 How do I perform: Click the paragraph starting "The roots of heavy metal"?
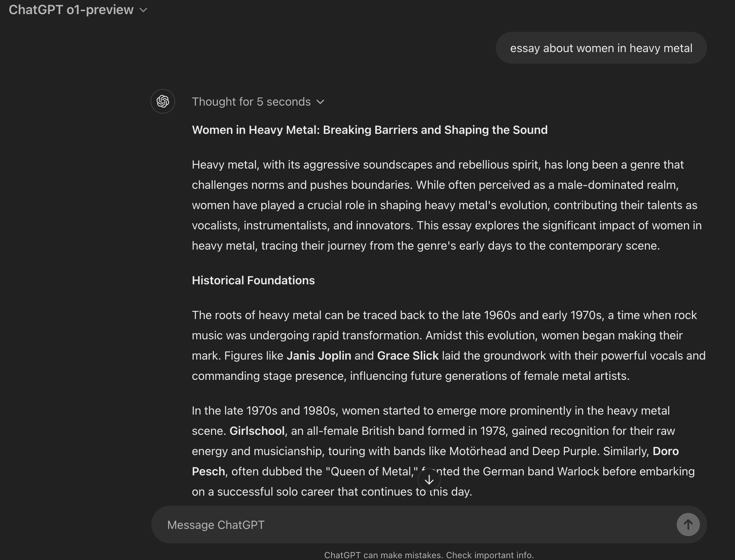445,345
